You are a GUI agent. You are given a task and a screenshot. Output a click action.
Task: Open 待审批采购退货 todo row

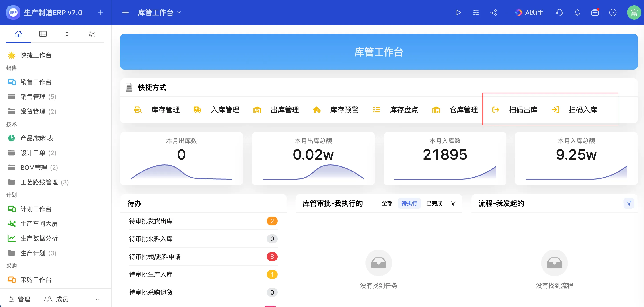pyautogui.click(x=203, y=292)
